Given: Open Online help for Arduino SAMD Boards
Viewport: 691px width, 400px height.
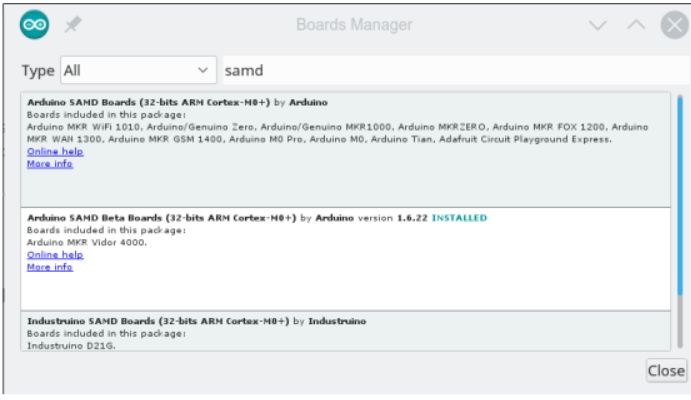Looking at the screenshot, I should (x=55, y=152).
